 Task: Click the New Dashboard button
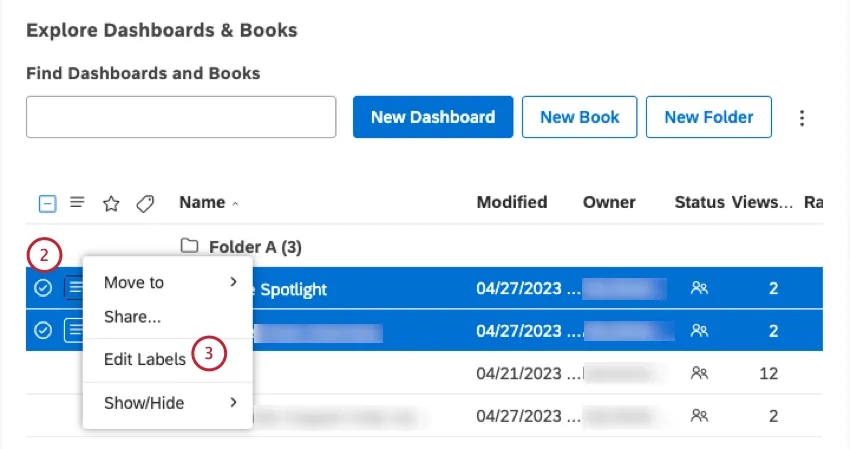coord(433,117)
